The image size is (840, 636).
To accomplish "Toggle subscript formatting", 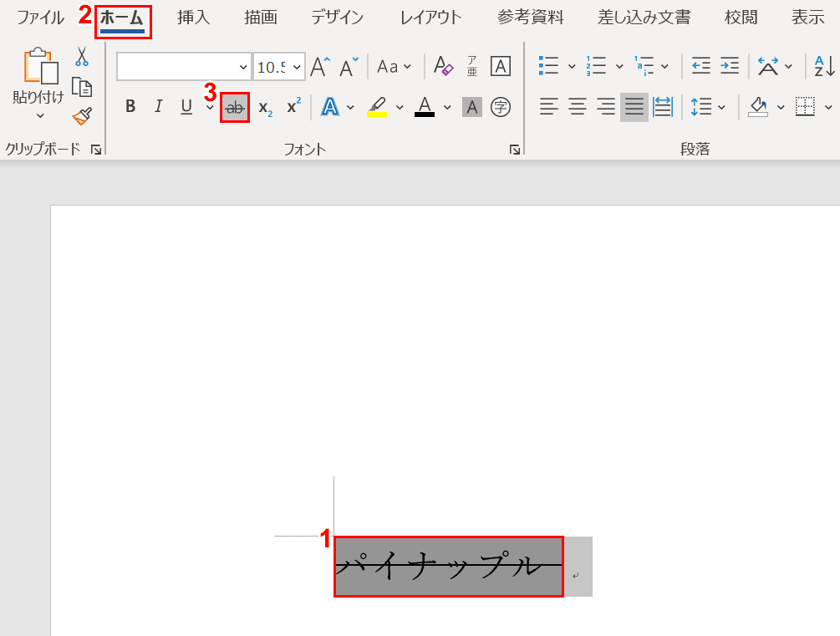I will coord(265,107).
